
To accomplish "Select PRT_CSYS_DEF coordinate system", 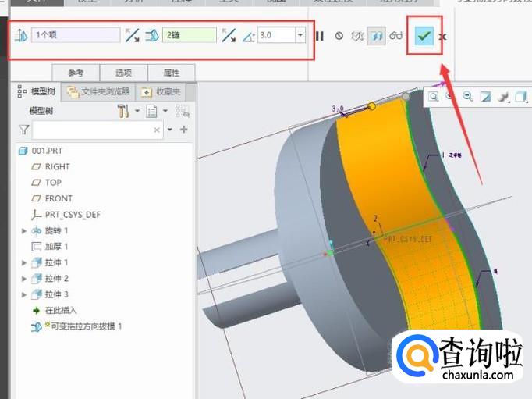I will pos(66,215).
